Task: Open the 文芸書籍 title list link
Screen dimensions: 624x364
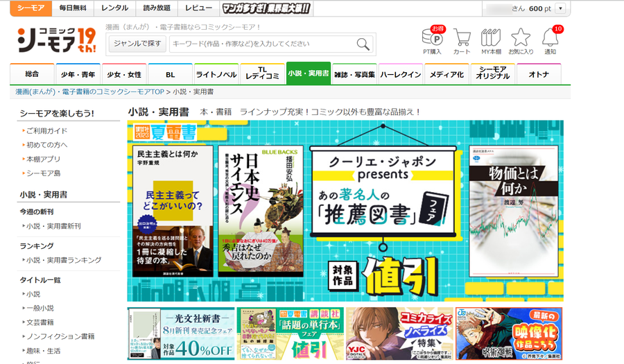Action: (x=40, y=322)
